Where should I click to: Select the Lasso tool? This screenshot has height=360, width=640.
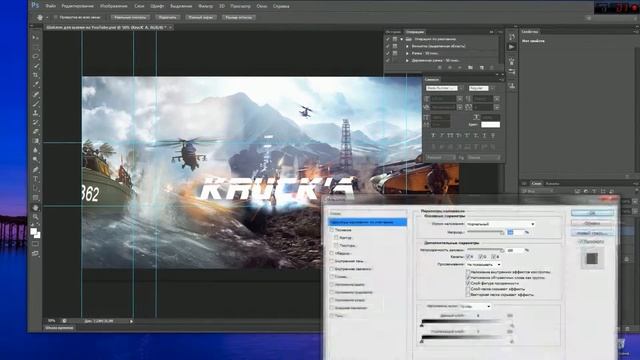coord(36,56)
